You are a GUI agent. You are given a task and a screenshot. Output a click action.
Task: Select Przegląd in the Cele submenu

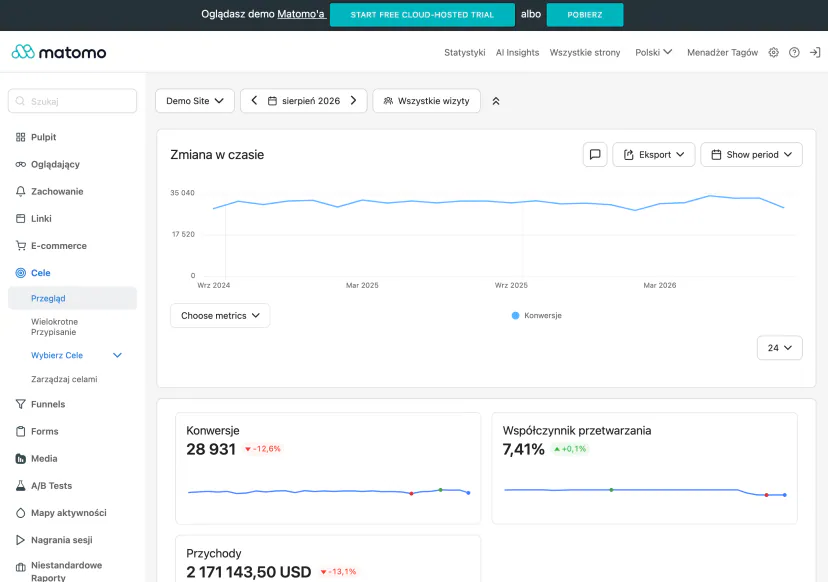click(72, 298)
